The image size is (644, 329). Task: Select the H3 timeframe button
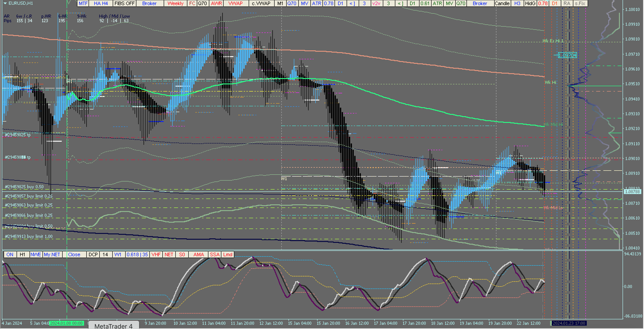click(x=517, y=3)
